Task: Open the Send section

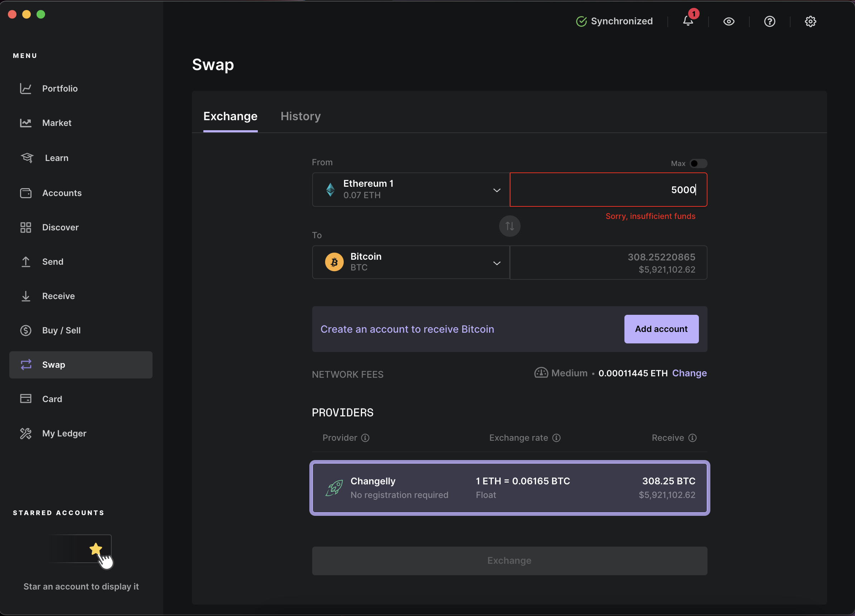Action: click(x=53, y=261)
